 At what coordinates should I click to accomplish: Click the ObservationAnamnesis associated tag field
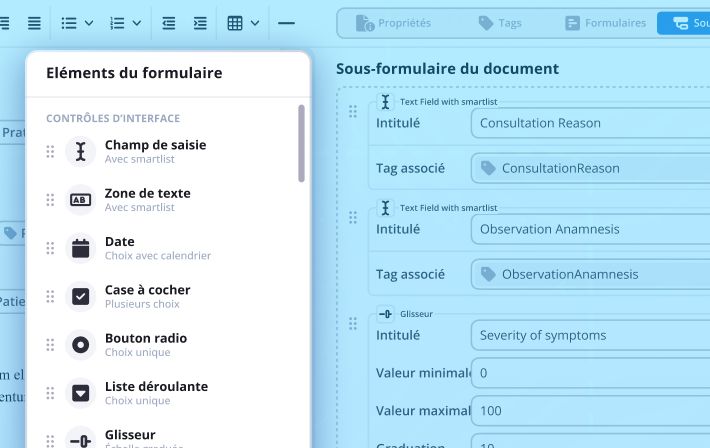pyautogui.click(x=590, y=275)
